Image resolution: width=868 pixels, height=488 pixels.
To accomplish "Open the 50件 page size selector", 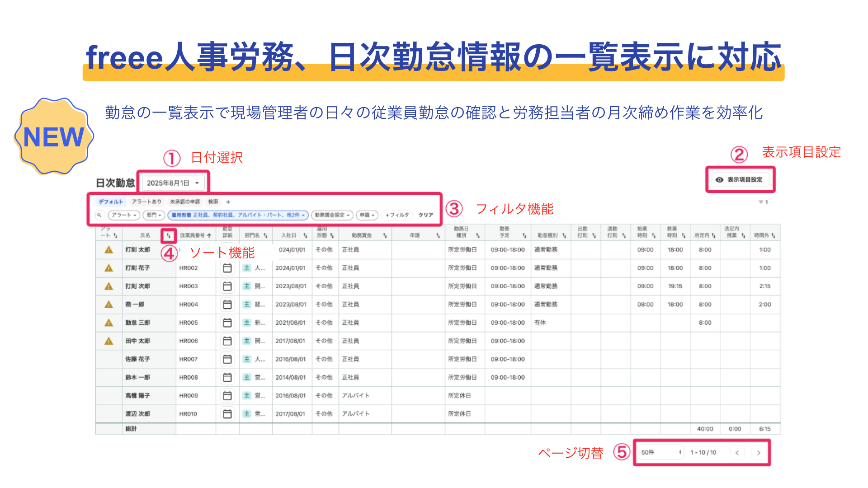I will pyautogui.click(x=660, y=452).
